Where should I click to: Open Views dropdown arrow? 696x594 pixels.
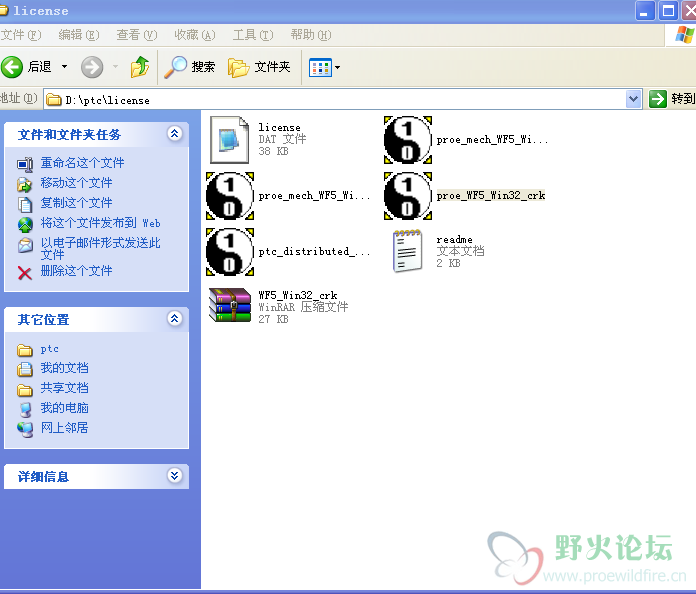pyautogui.click(x=338, y=67)
